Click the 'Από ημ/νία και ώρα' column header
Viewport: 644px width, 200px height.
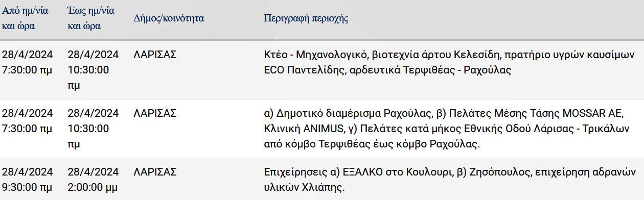tap(26, 18)
